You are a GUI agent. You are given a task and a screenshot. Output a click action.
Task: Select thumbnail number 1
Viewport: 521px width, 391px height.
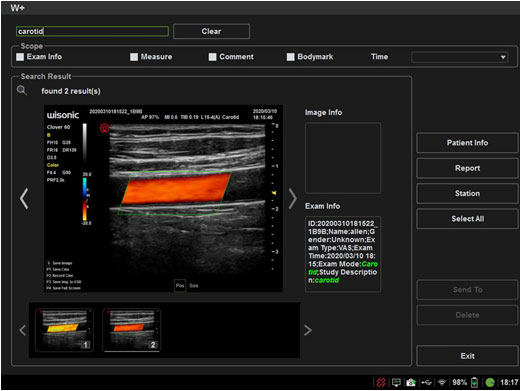[64, 330]
